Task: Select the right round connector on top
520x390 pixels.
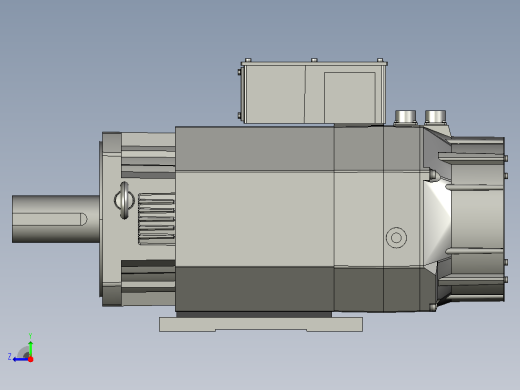Action: (435, 117)
